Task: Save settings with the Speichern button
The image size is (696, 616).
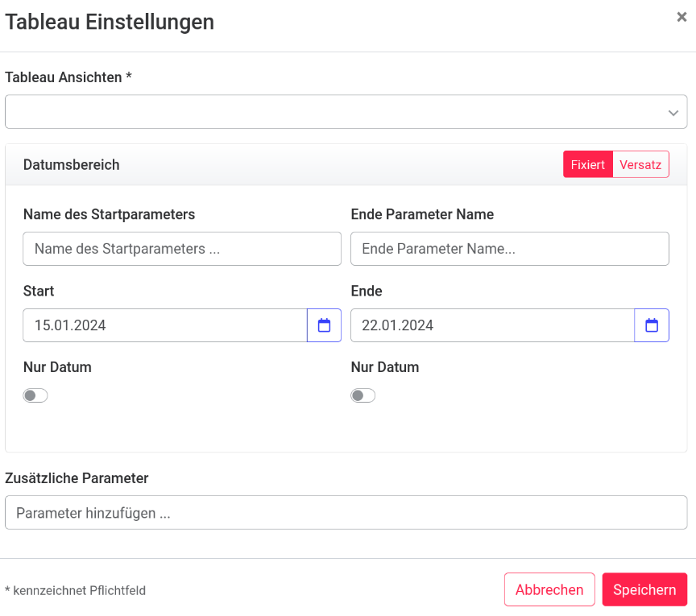Action: (644, 589)
